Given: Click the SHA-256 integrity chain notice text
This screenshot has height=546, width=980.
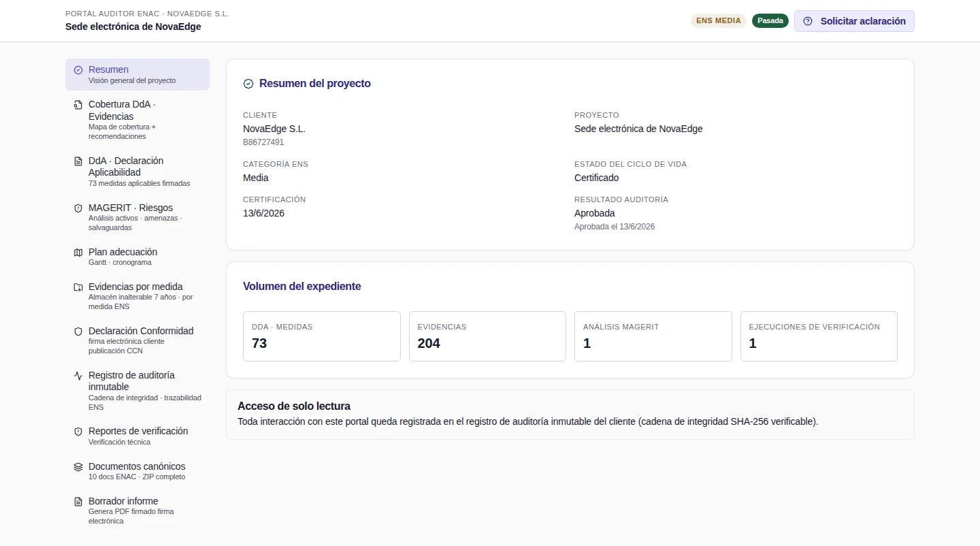Looking at the screenshot, I should [x=528, y=421].
